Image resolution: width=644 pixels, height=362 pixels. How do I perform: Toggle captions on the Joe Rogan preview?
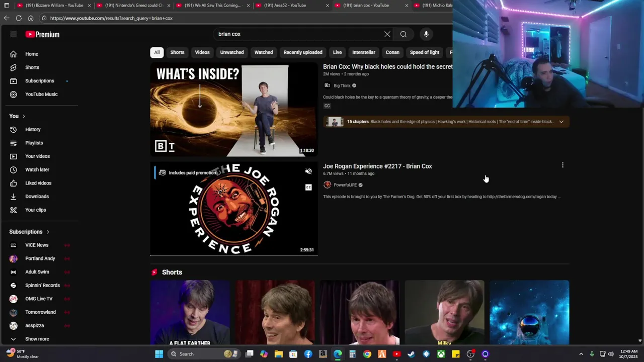(x=308, y=188)
